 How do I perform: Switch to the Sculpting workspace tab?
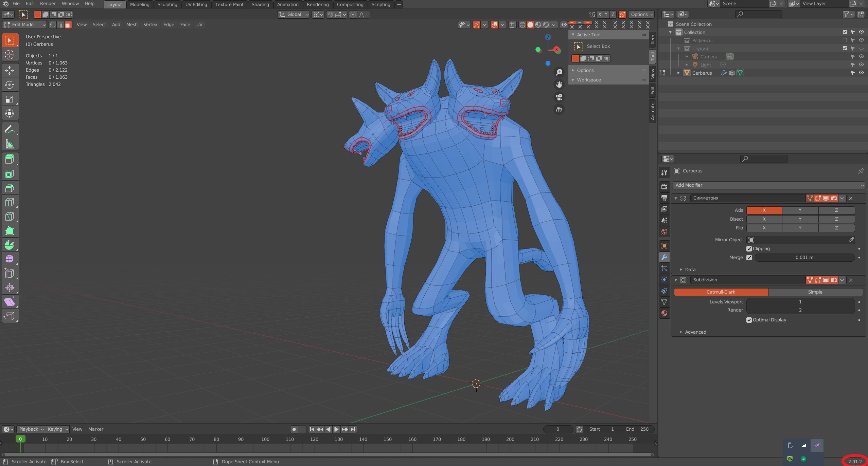tap(167, 4)
